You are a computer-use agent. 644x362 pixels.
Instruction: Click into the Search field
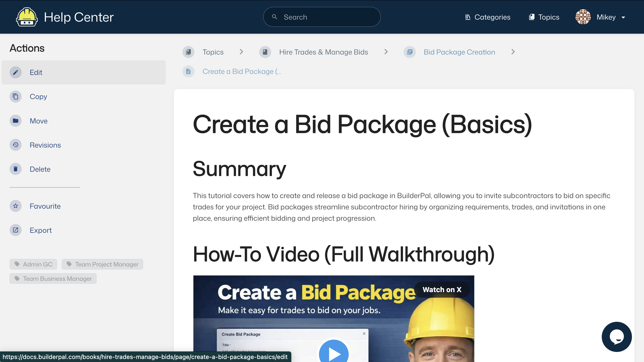click(x=327, y=17)
